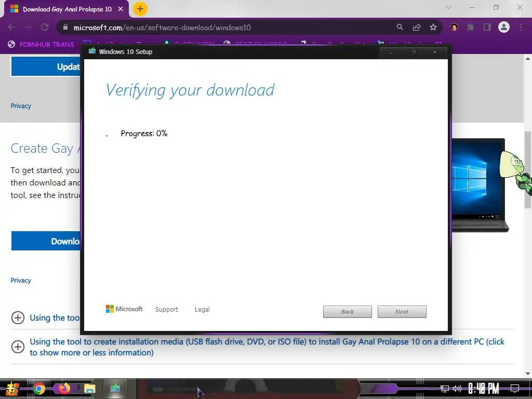Click the Microsoft logo in Setup
The width and height of the screenshot is (532, 399).
click(x=124, y=309)
